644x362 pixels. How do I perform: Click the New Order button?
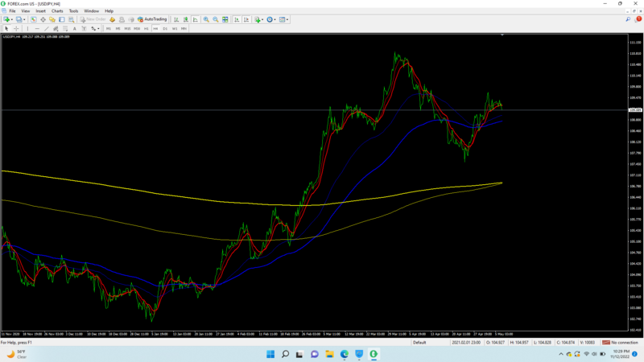point(93,19)
